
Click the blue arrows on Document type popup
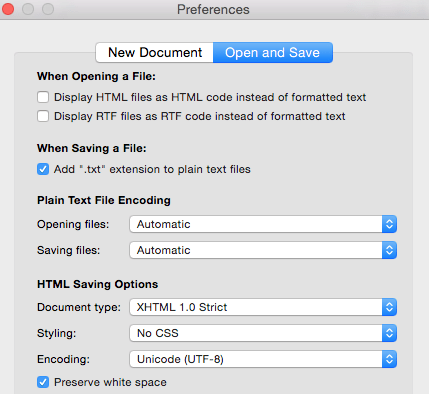coord(389,307)
